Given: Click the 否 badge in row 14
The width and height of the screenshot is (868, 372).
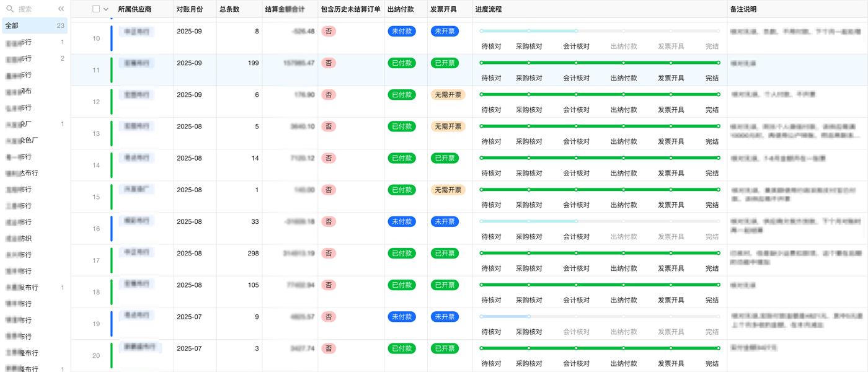Looking at the screenshot, I should pyautogui.click(x=327, y=157).
